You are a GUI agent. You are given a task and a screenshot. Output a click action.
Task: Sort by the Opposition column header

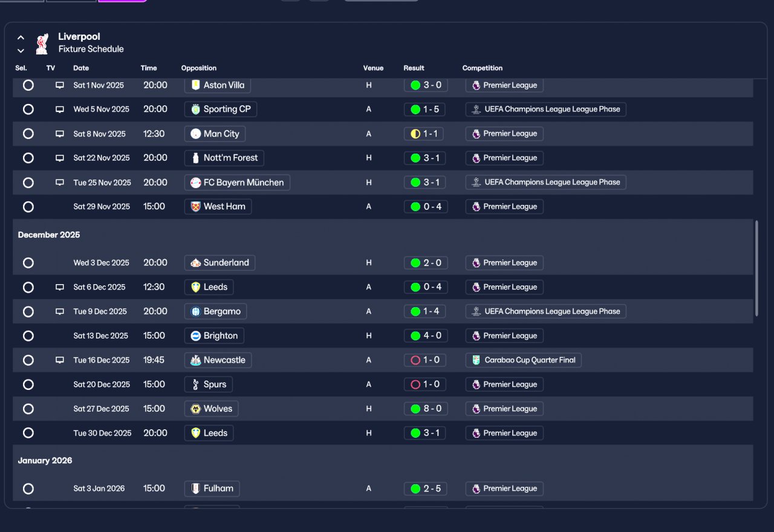199,68
